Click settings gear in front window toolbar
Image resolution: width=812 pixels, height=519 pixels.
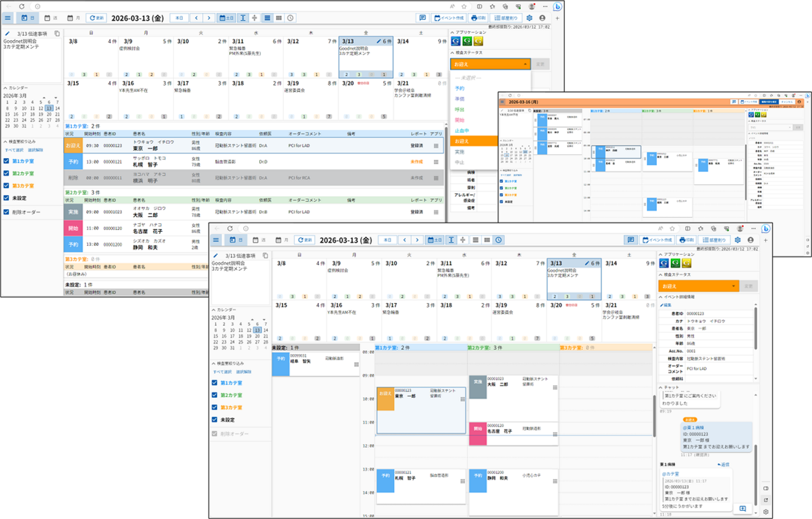(x=737, y=240)
